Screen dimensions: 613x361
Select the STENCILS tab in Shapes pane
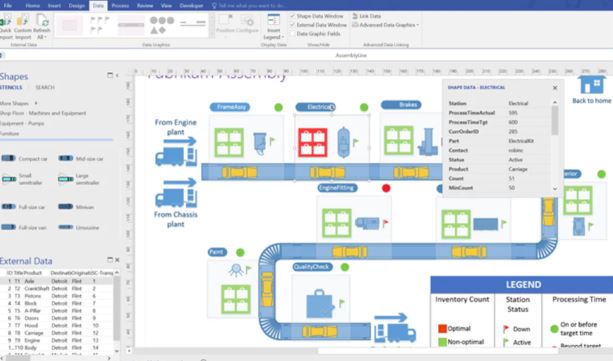point(11,87)
